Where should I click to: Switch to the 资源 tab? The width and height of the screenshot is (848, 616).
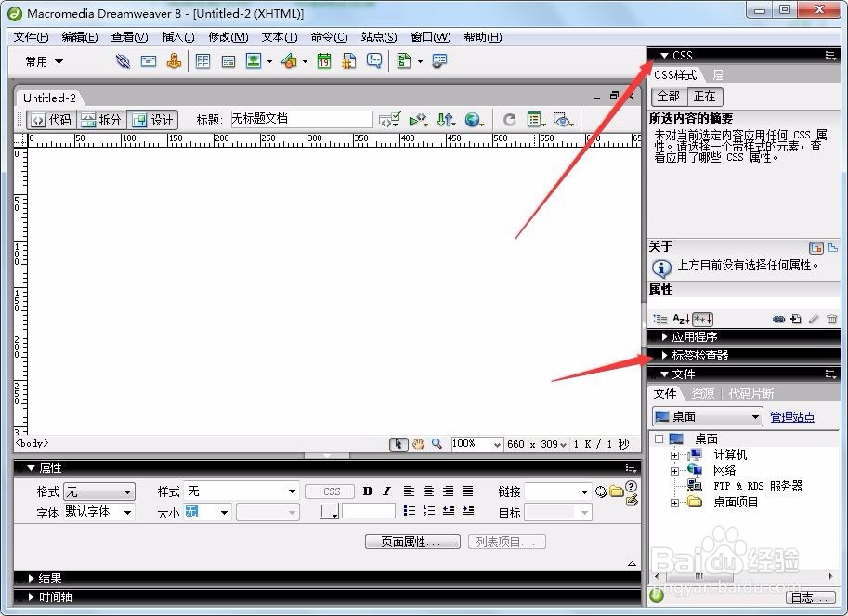(702, 393)
